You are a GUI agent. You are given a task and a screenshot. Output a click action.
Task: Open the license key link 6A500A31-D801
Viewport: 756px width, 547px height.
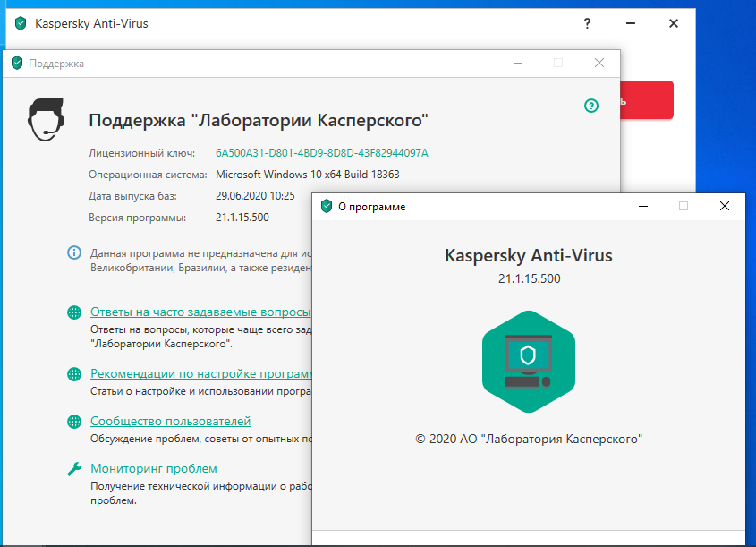tap(321, 152)
